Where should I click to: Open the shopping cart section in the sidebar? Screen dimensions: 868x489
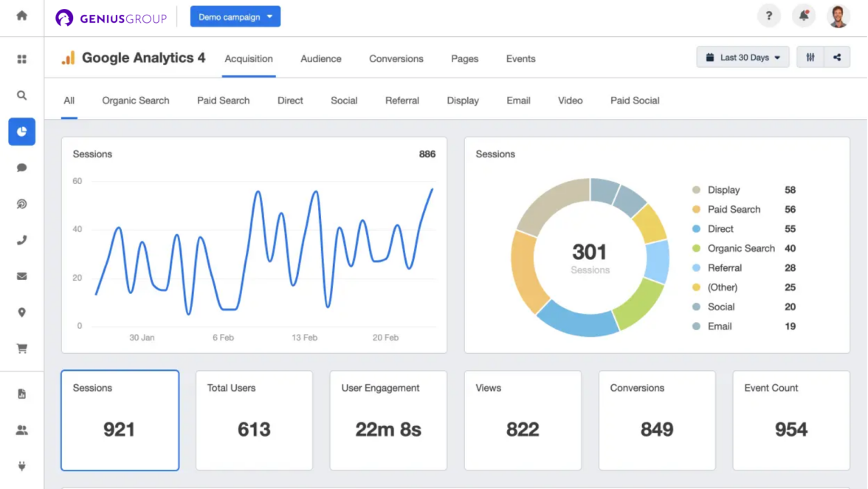[21, 348]
